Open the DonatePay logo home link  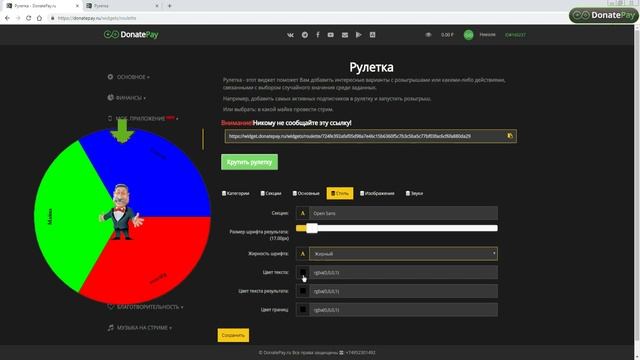[131, 35]
